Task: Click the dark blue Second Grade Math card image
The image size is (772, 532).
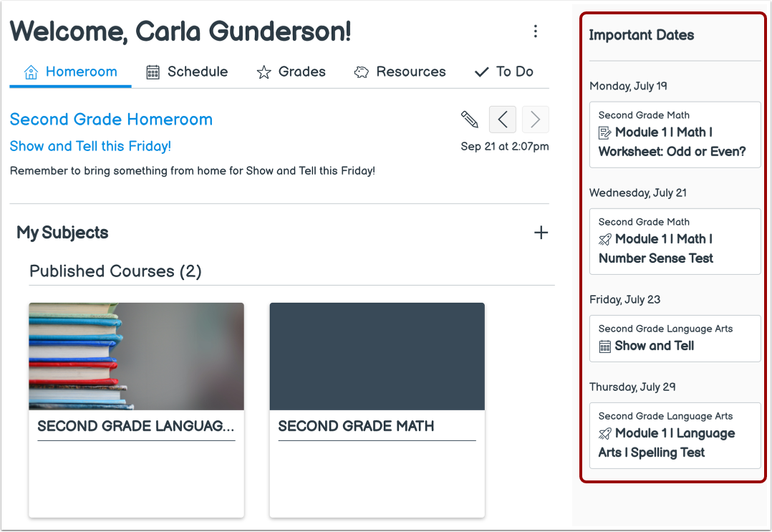Action: [377, 357]
